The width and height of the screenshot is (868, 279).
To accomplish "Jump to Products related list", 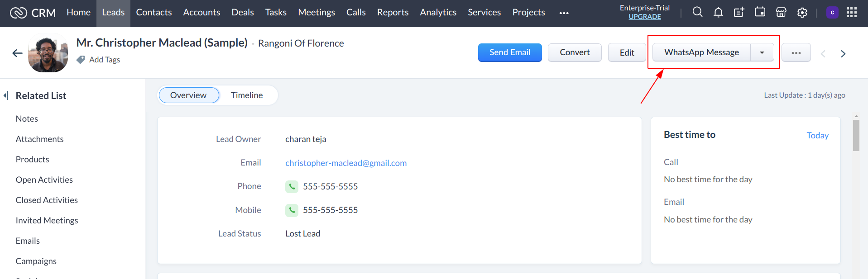I will pyautogui.click(x=32, y=159).
